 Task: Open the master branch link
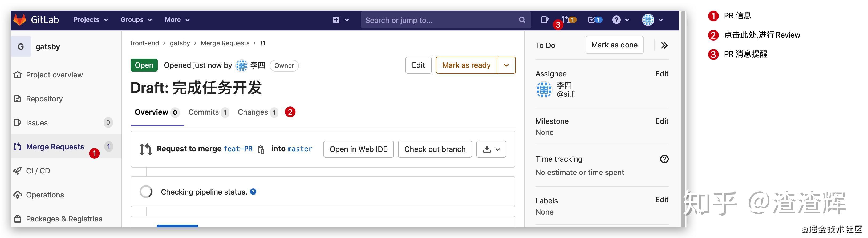[x=299, y=149]
